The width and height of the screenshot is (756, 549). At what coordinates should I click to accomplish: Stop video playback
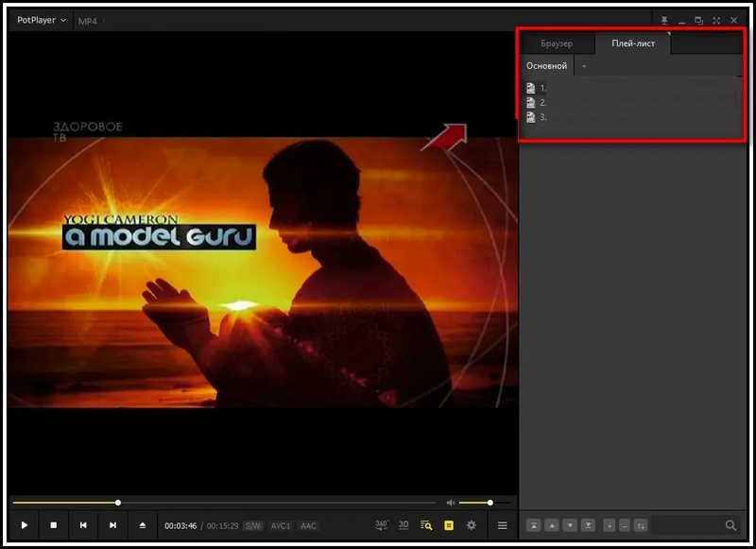54,525
